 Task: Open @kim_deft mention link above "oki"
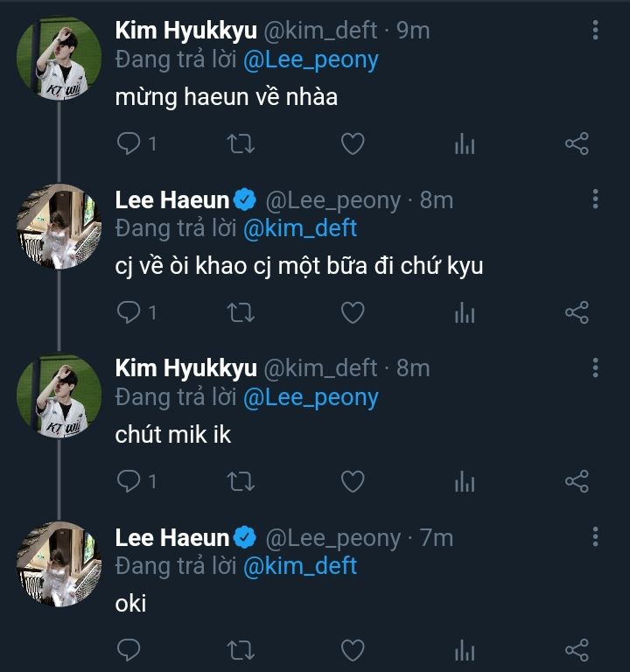[x=299, y=565]
